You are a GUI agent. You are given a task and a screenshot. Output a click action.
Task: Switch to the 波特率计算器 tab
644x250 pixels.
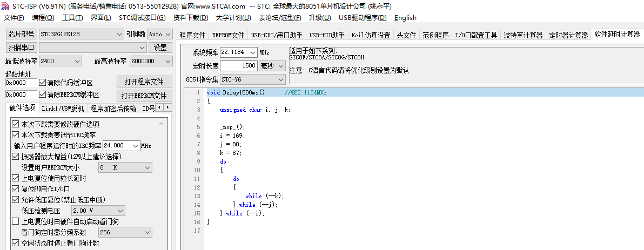tap(523, 35)
